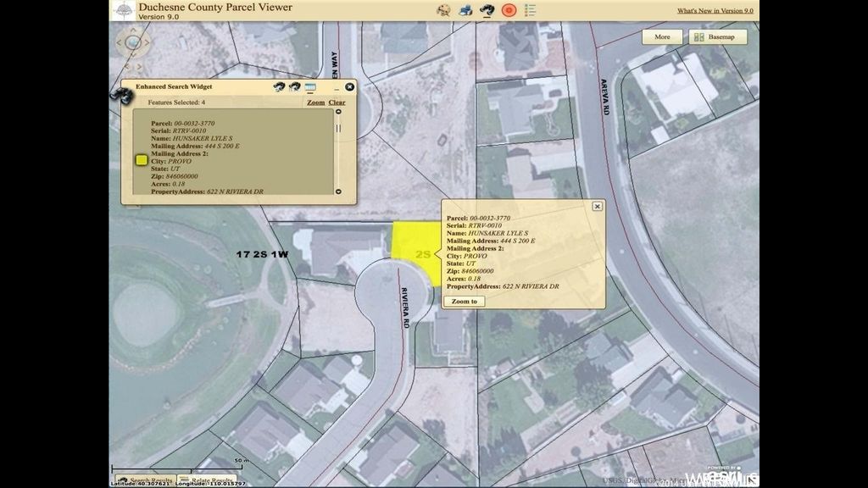Open What's New in Version 9.0 link
This screenshot has height=488, width=868.
click(x=715, y=10)
